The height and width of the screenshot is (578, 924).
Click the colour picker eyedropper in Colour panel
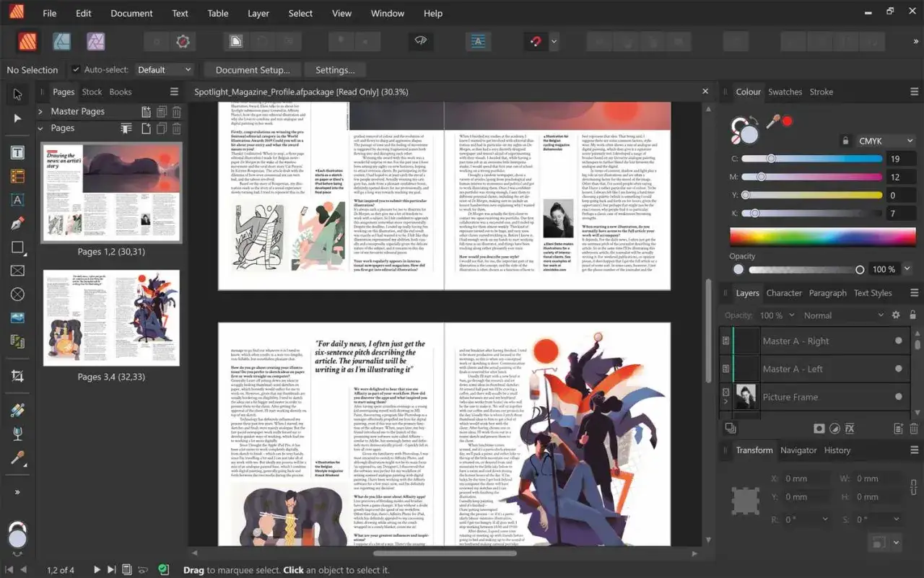coord(772,122)
